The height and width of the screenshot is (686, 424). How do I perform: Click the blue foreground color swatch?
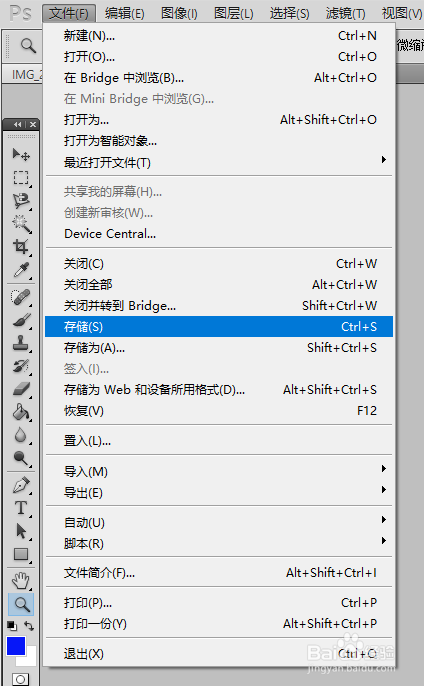pos(16,646)
